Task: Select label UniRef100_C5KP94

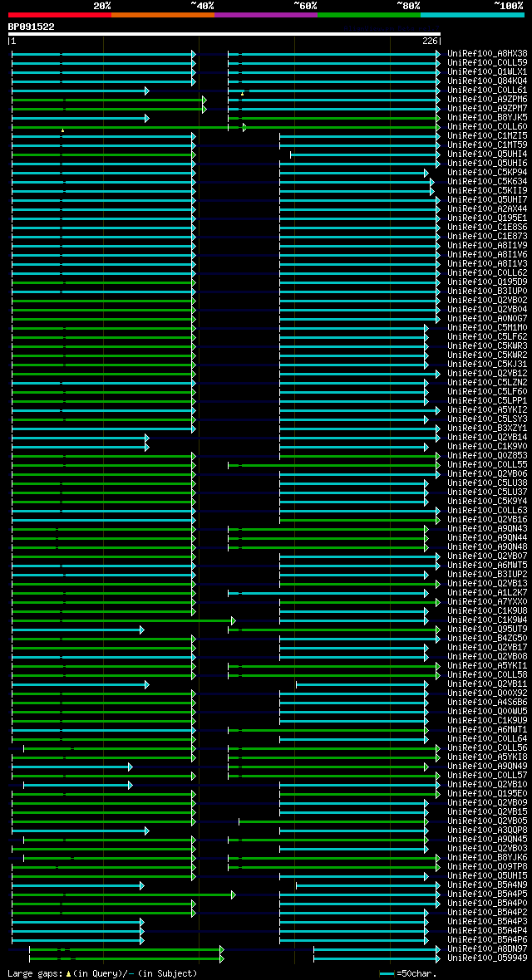Action: 488,173
